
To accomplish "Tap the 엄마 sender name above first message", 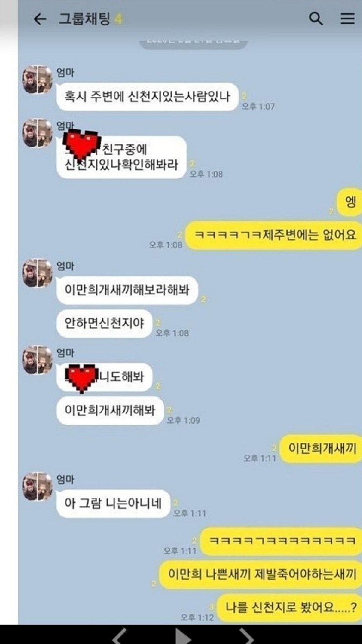I will (x=66, y=74).
